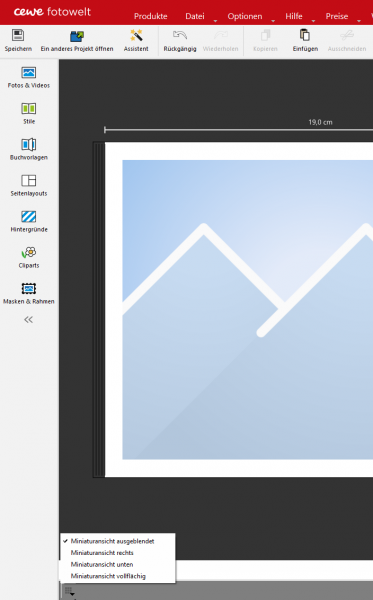Click the cewe fotowelt logo
Image resolution: width=373 pixels, height=600 pixels.
pyautogui.click(x=52, y=11)
